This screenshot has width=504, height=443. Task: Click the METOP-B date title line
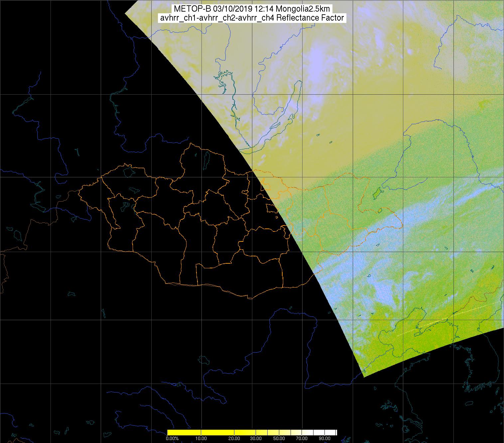coord(252,9)
